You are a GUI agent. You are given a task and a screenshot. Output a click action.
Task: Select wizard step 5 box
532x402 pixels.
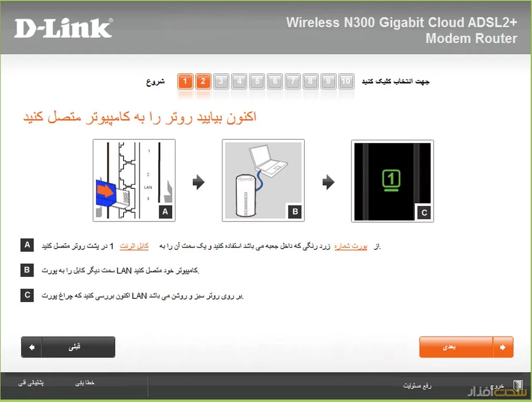(x=257, y=81)
